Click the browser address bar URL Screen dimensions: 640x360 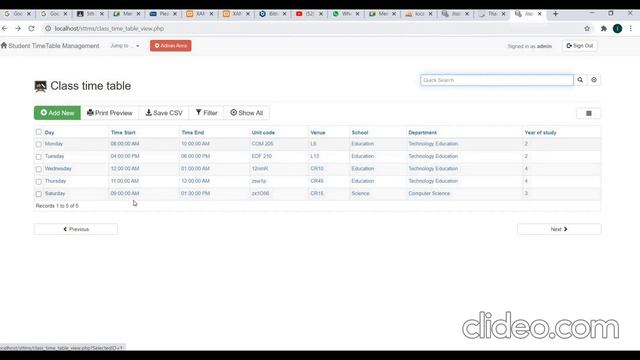click(109, 29)
